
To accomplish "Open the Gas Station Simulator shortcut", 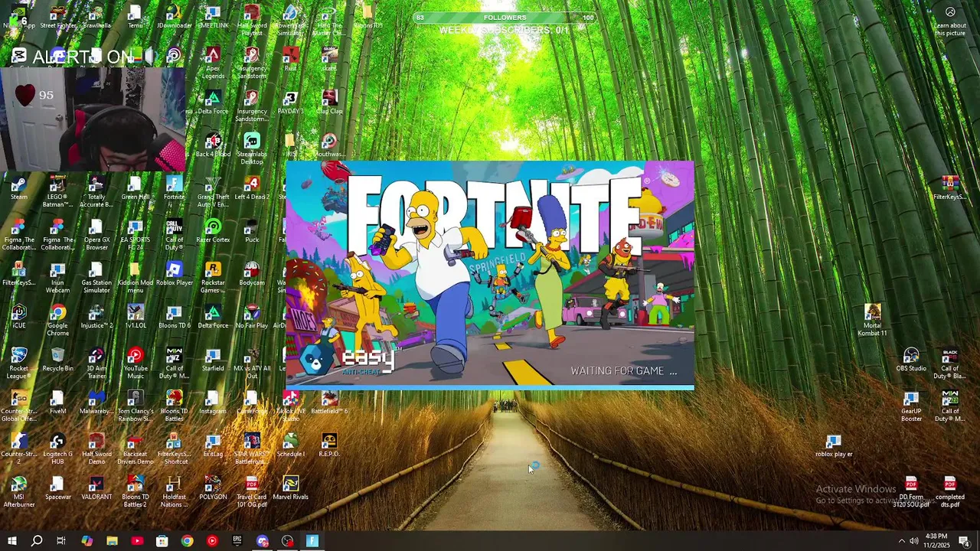I will (x=96, y=278).
